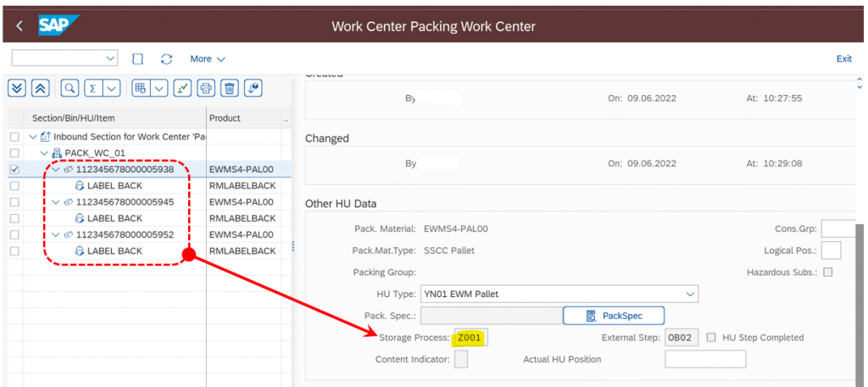Image resolution: width=868 pixels, height=387 pixels.
Task: Click Exit in the top right
Action: point(843,59)
